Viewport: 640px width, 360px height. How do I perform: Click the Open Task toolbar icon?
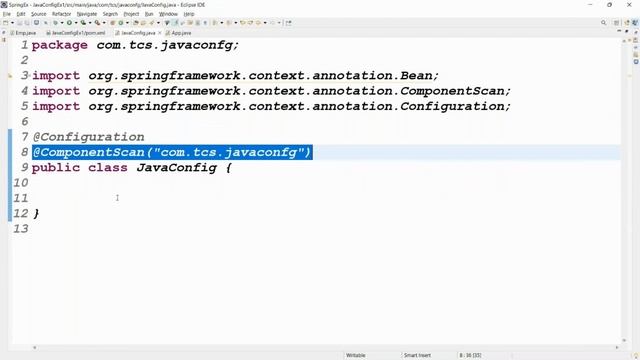tap(143, 23)
